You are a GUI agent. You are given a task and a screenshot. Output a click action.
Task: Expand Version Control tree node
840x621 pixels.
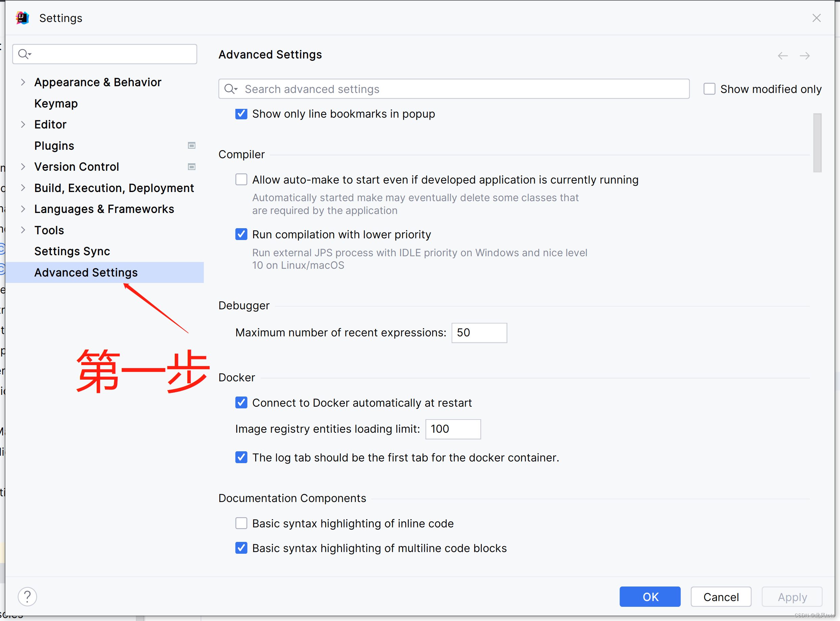coord(23,167)
